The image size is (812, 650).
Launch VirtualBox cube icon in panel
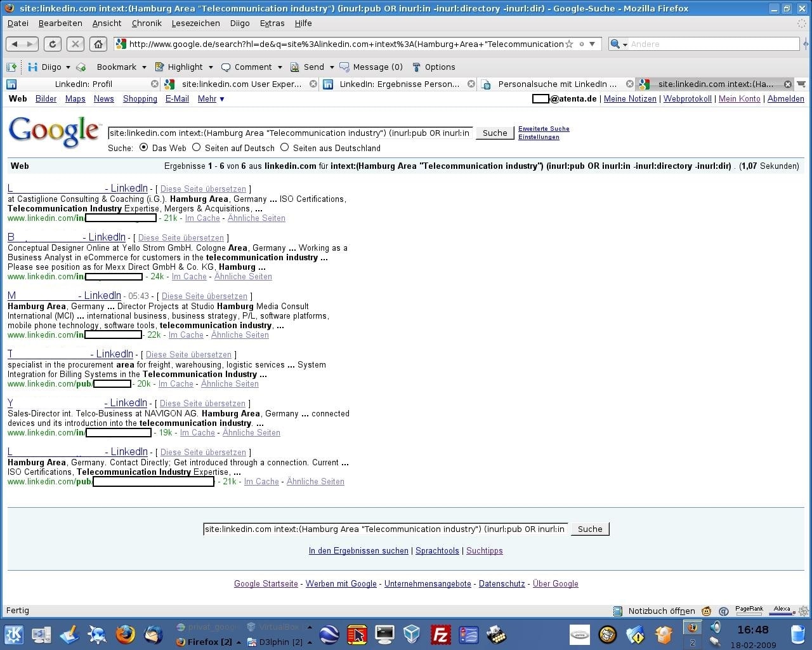click(x=412, y=634)
